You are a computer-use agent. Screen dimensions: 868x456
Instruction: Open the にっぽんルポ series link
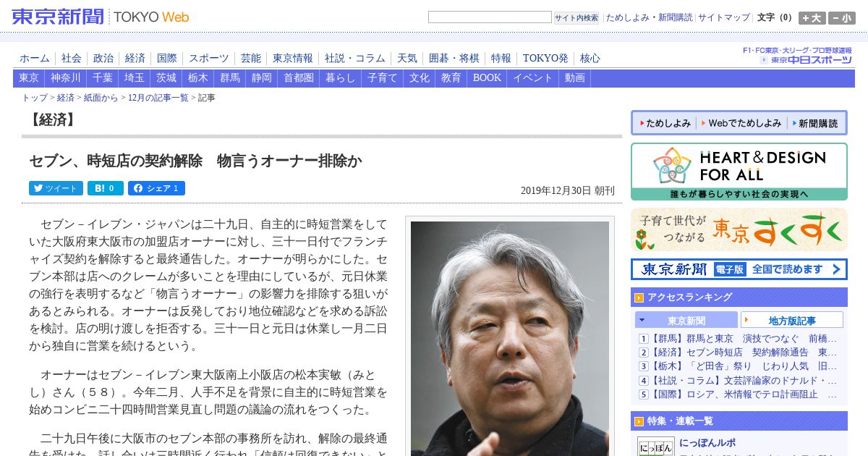707,443
